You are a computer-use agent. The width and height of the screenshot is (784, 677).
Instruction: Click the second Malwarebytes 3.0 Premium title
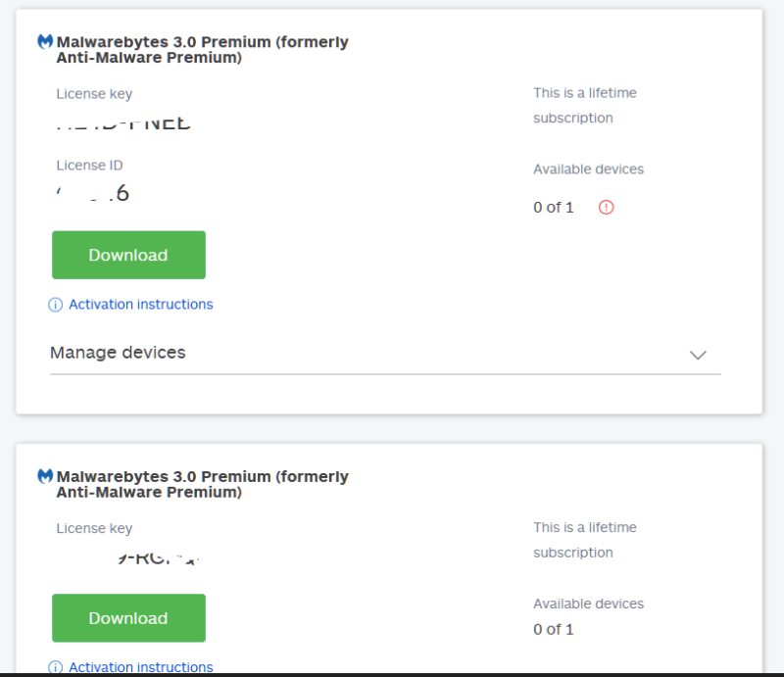tap(202, 484)
